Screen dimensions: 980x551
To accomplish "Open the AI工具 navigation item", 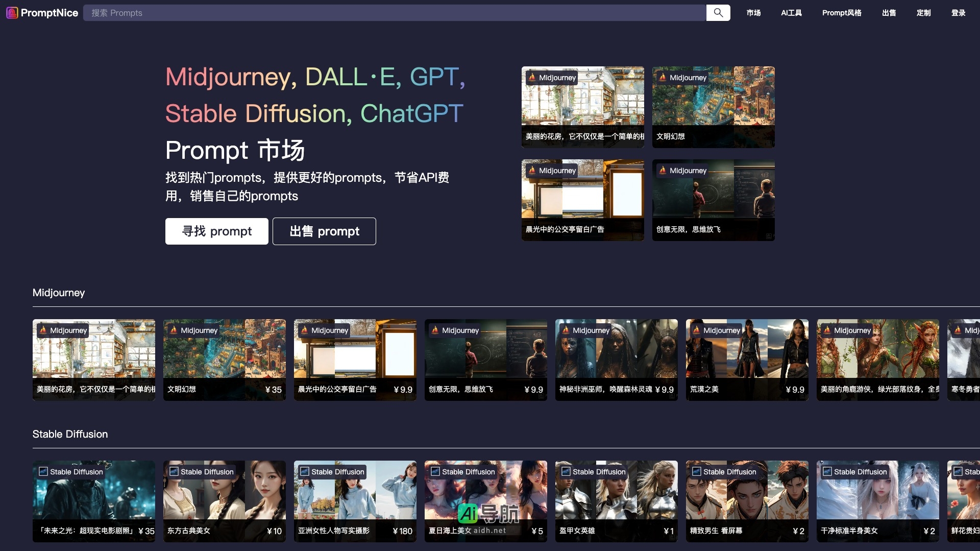I will pyautogui.click(x=791, y=13).
